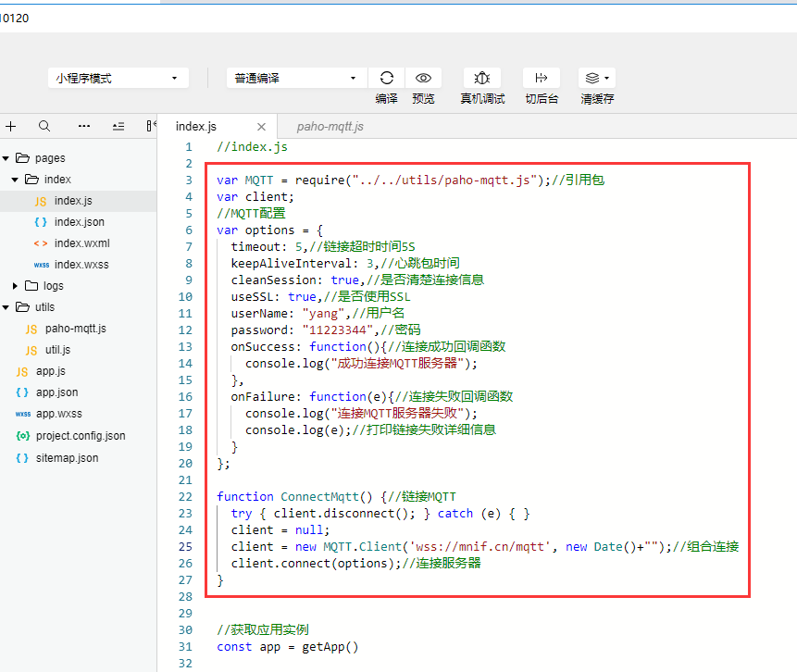
Task: Open app.js in file tree
Action: click(x=79, y=371)
